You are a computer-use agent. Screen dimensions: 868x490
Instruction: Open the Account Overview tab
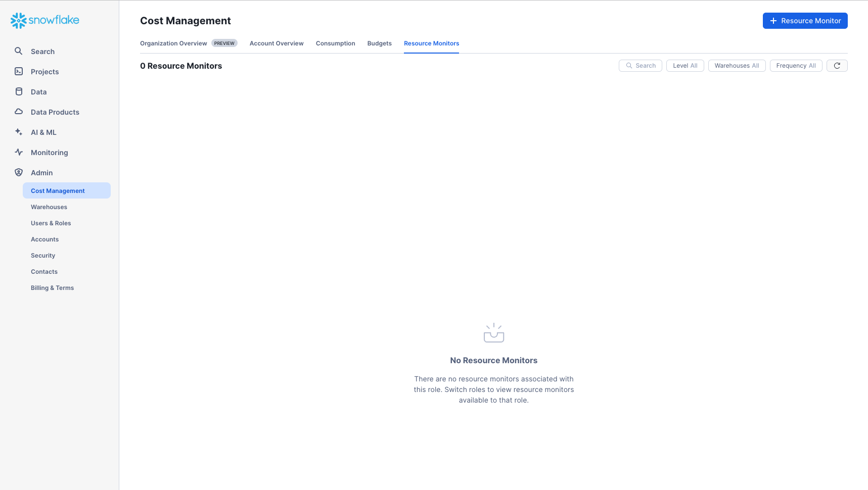276,43
